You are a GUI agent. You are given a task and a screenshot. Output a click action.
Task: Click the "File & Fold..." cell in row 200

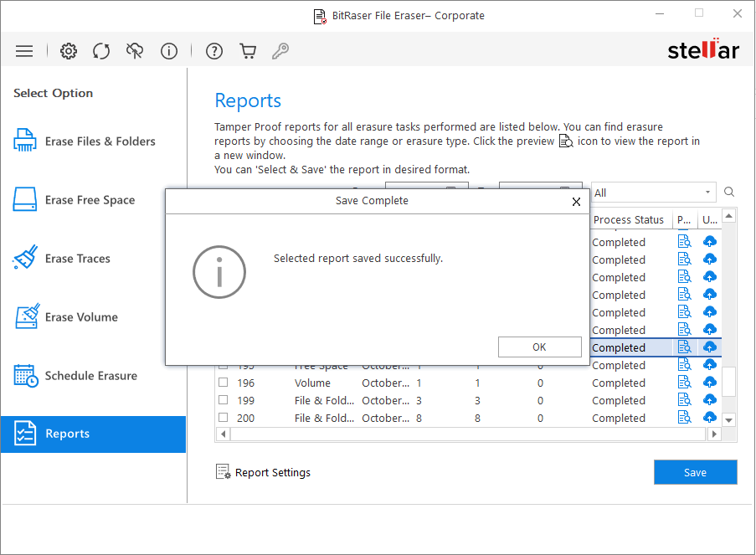pos(324,418)
